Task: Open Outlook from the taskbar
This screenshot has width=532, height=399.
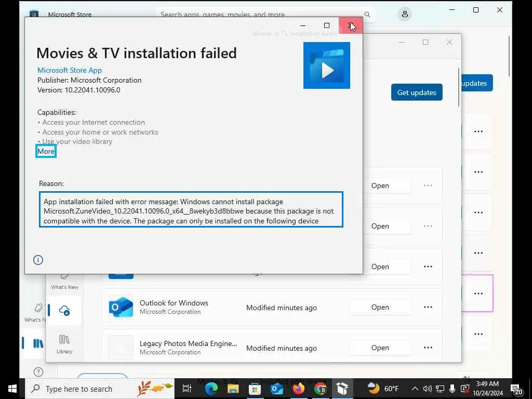Action: 277,389
